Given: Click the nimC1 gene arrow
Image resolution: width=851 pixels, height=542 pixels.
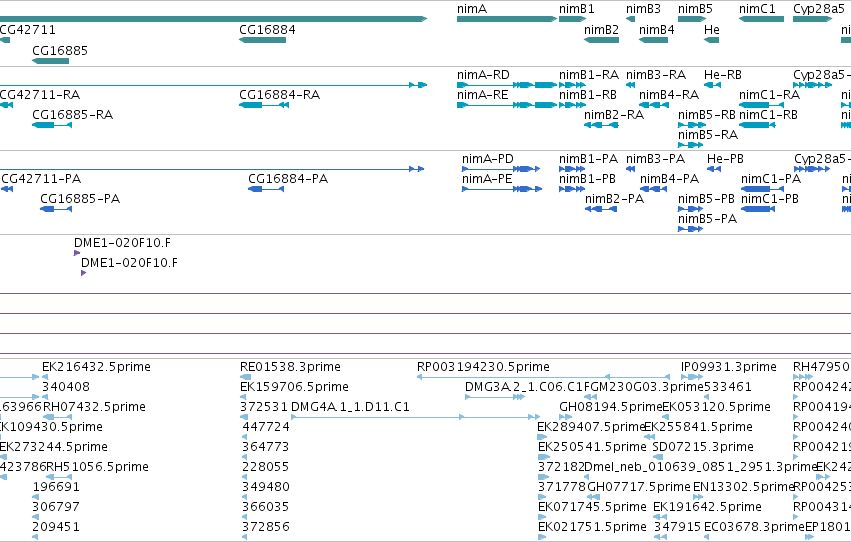Looking at the screenshot, I should coord(761,19).
